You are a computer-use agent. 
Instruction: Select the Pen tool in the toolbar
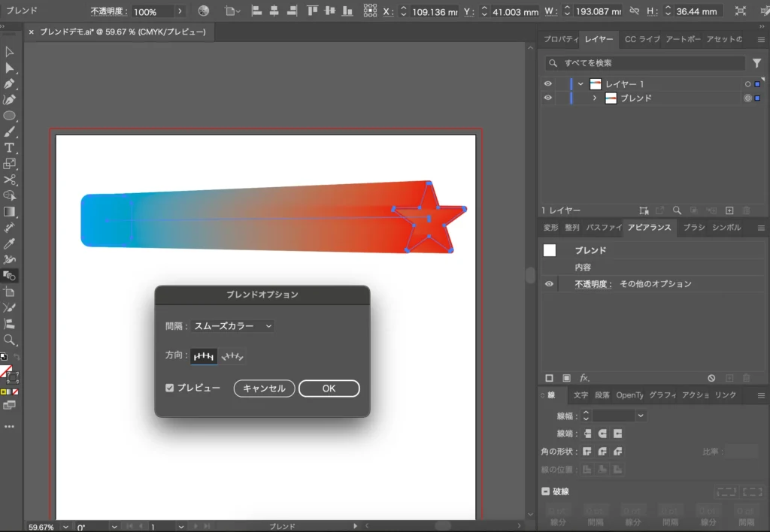coord(10,83)
